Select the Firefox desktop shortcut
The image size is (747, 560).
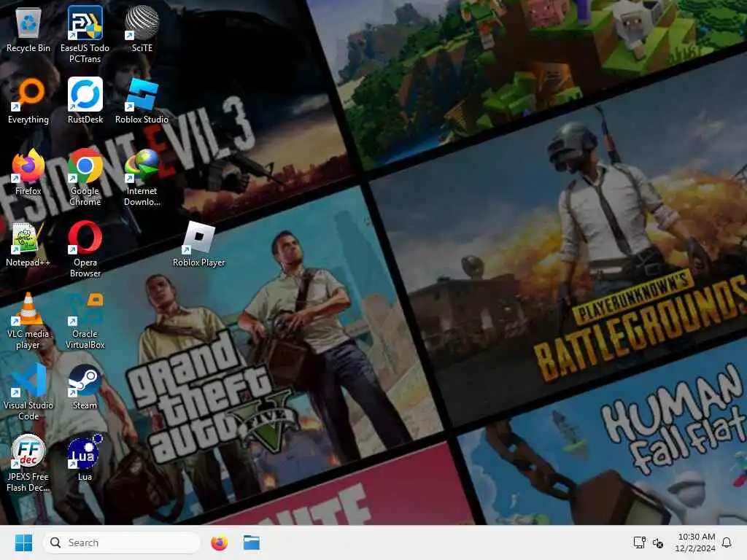coord(28,173)
